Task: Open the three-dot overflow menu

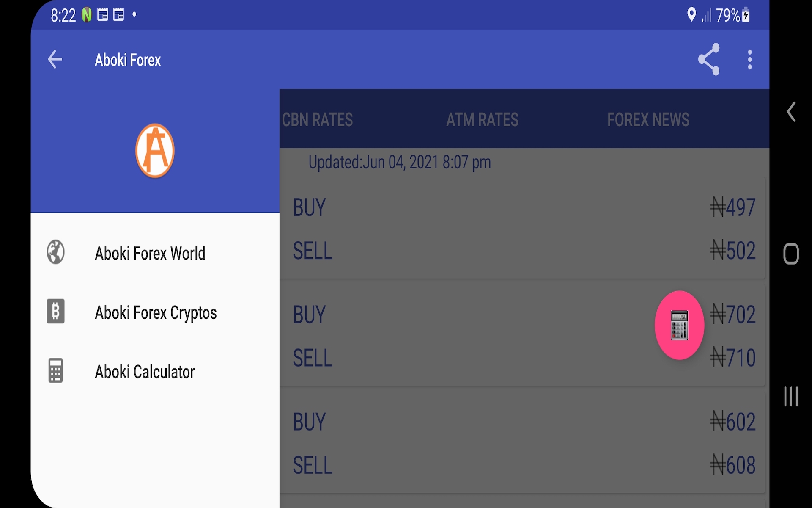Action: point(749,60)
